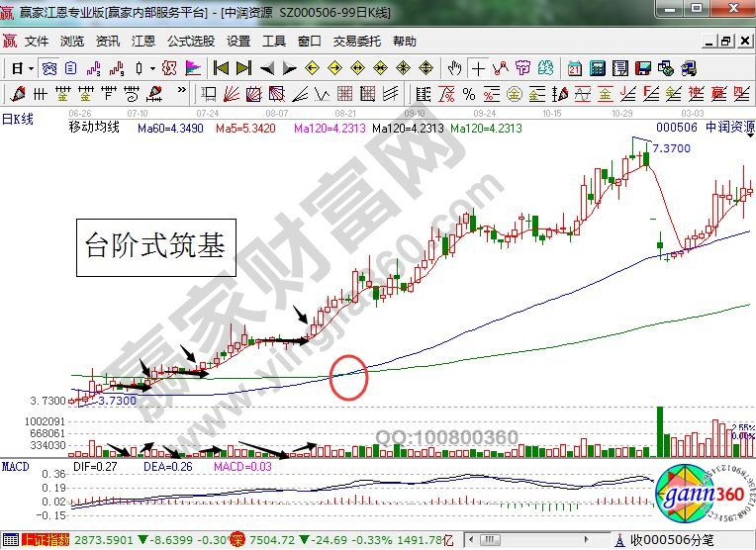The image size is (756, 550).
Task: Open the calculator tool
Action: (597, 68)
